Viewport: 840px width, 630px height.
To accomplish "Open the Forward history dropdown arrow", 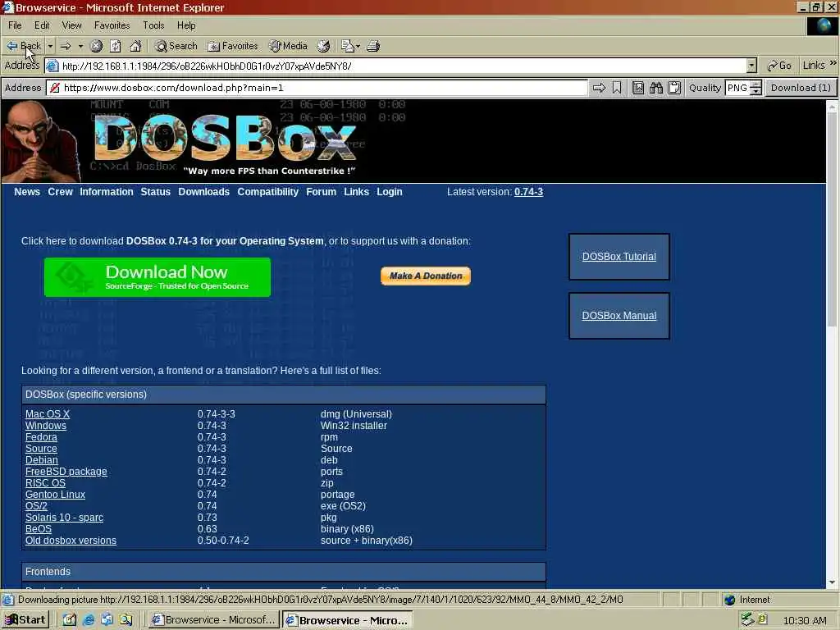I will 80,46.
